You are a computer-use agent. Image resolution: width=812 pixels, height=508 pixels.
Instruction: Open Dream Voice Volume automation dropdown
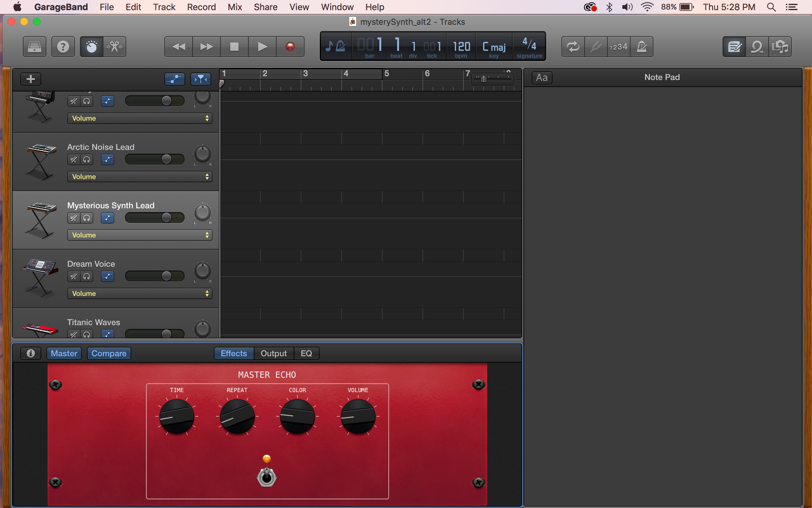coord(139,293)
